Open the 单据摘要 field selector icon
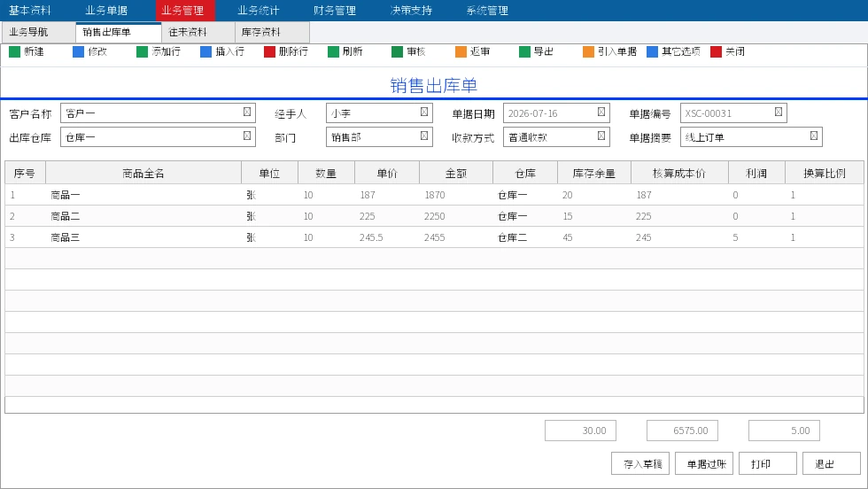This screenshot has width=868, height=489. (814, 136)
